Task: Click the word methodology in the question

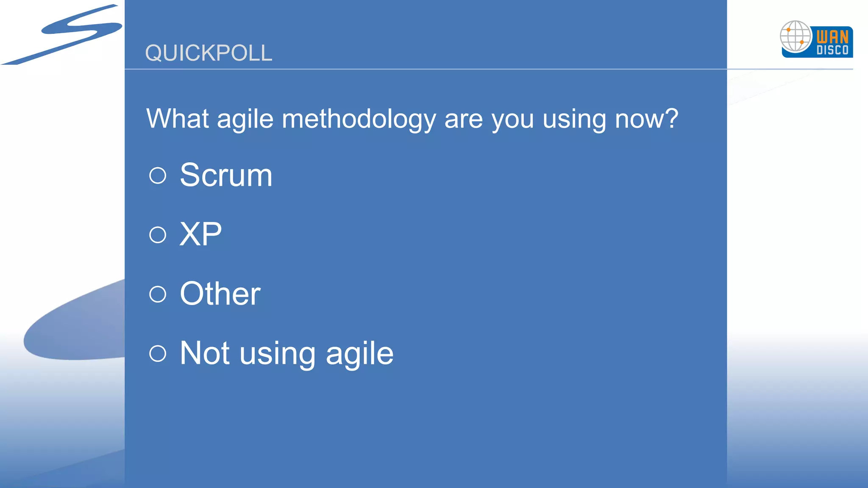Action: [x=359, y=119]
